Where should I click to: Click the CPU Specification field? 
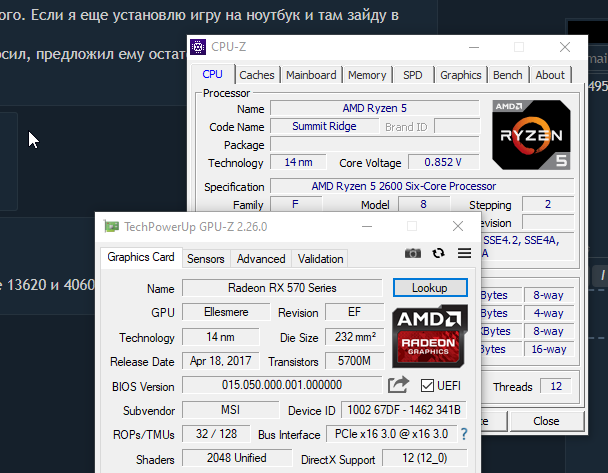tap(422, 186)
